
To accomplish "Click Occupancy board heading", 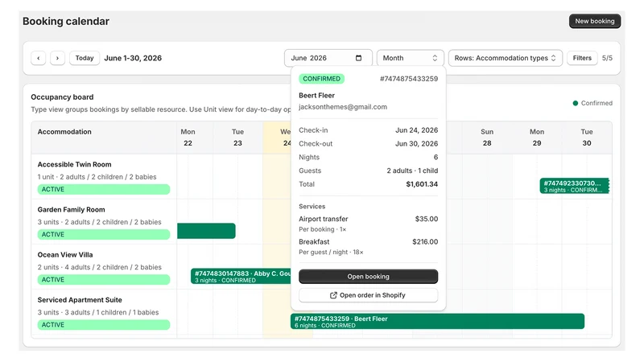I will [62, 97].
